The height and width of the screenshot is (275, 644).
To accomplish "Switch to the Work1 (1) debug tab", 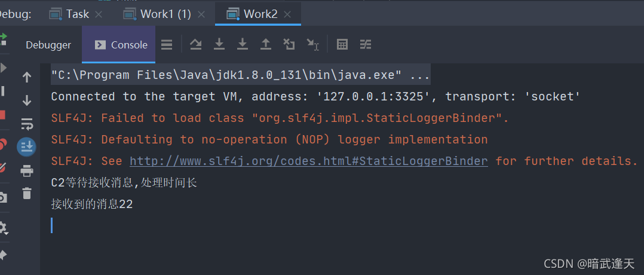I will coord(158,14).
